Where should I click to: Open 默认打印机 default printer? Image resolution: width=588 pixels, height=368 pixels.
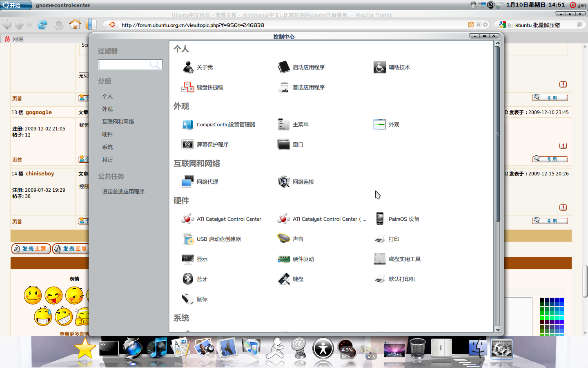[x=394, y=279]
